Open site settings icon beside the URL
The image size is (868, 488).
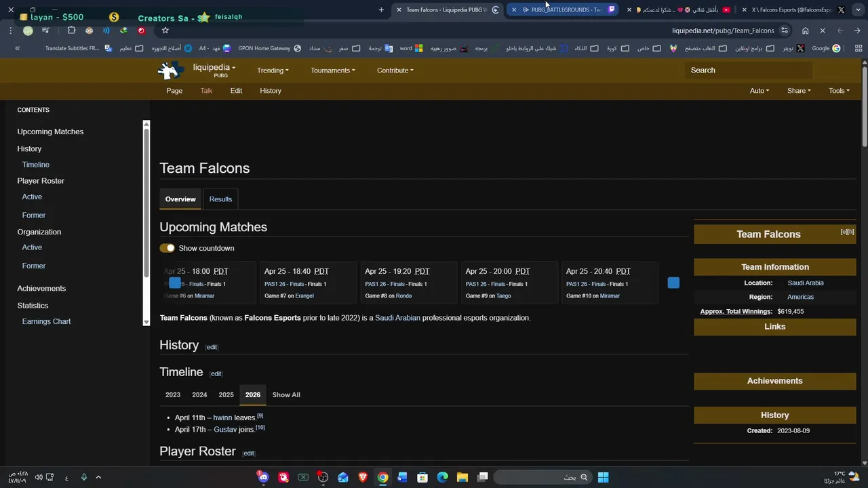tap(785, 30)
